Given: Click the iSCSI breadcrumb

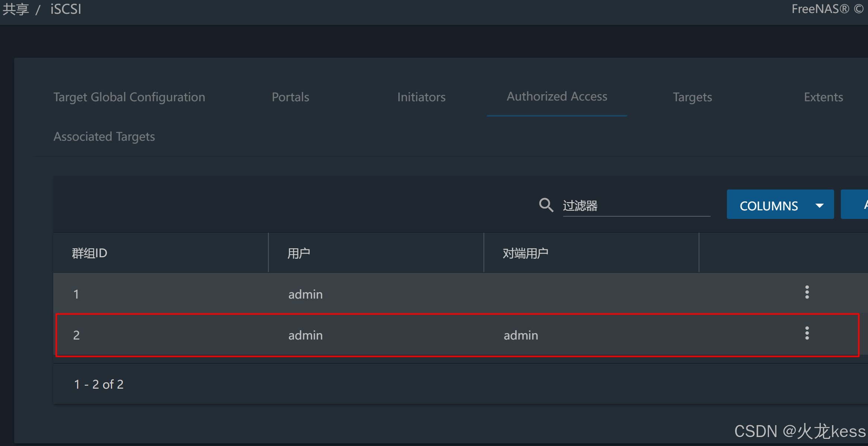Looking at the screenshot, I should coord(66,9).
